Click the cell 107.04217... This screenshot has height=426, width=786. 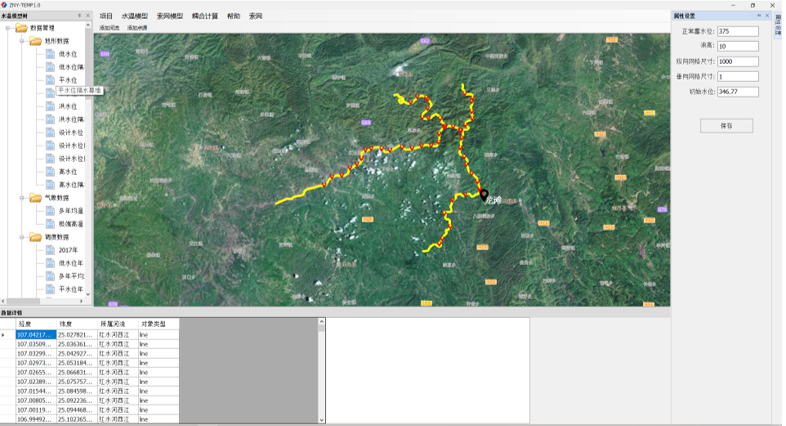pos(36,335)
